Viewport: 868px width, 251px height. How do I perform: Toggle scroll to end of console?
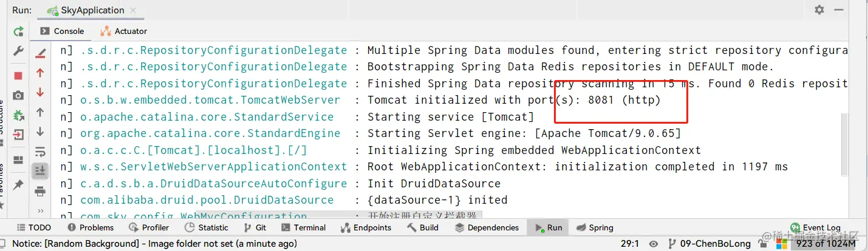click(x=40, y=172)
